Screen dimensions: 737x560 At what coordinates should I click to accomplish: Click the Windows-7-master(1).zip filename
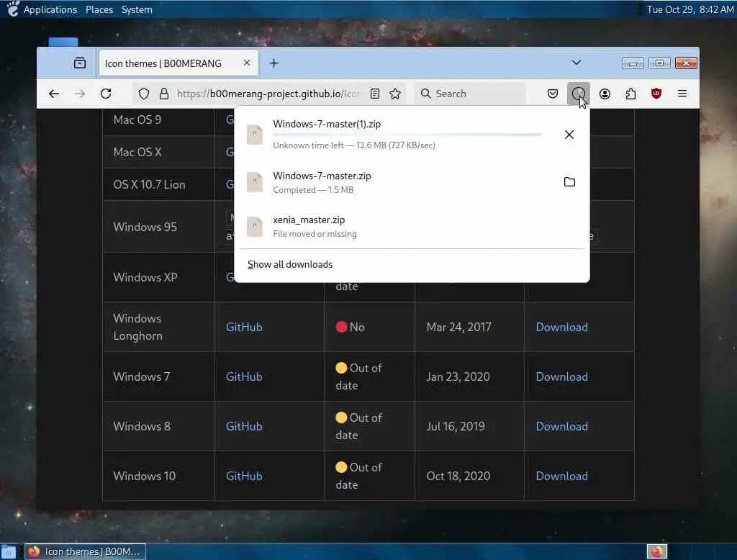click(x=327, y=124)
